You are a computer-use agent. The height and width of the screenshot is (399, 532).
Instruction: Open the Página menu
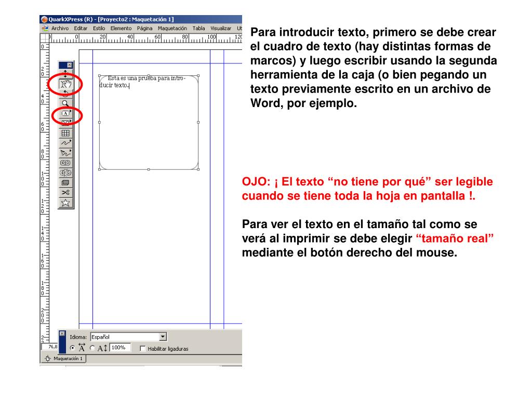coord(144,29)
